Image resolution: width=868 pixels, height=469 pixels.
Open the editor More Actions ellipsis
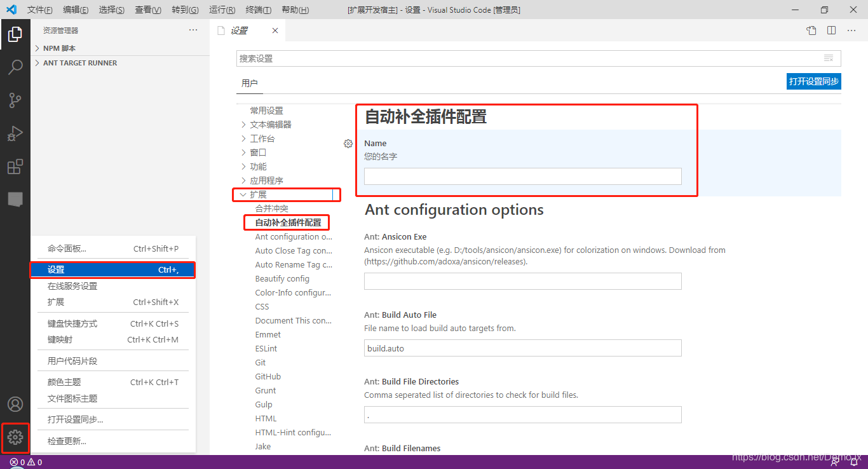click(851, 31)
